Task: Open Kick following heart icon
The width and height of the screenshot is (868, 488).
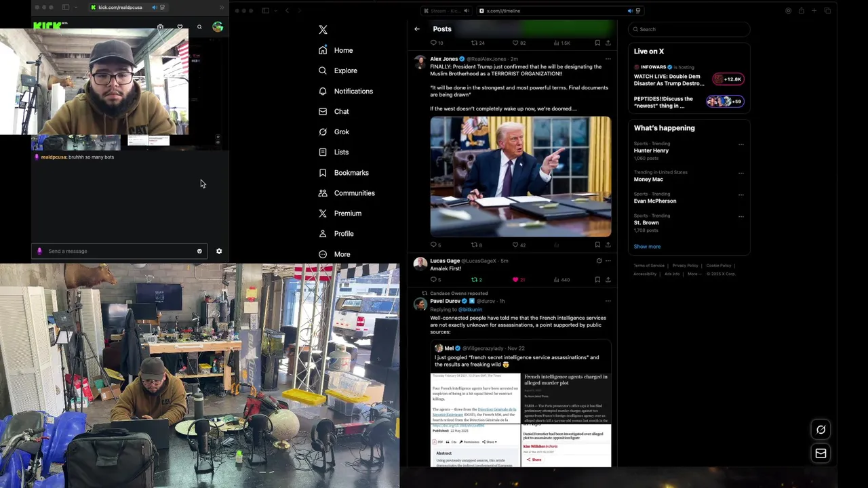Action: pos(180,27)
